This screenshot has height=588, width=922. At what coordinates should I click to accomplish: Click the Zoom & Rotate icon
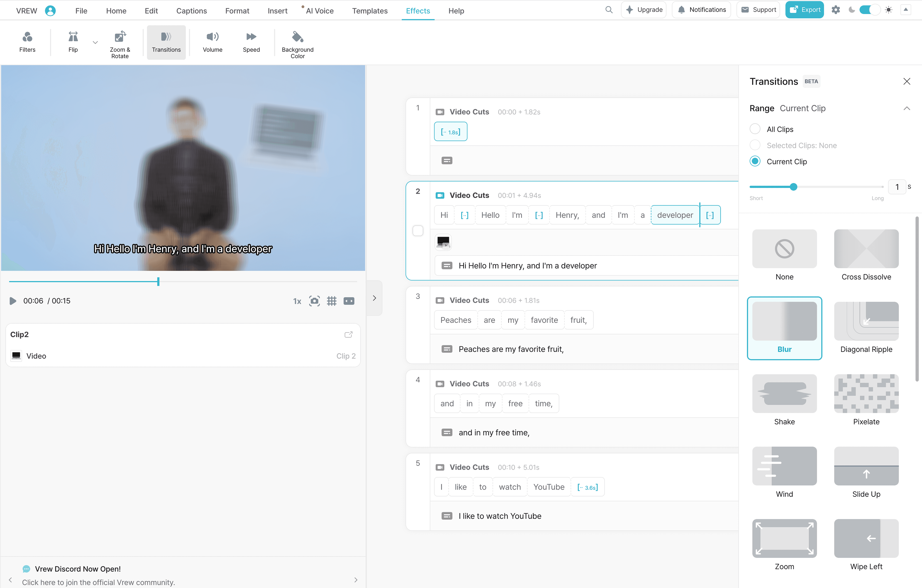pos(120,37)
